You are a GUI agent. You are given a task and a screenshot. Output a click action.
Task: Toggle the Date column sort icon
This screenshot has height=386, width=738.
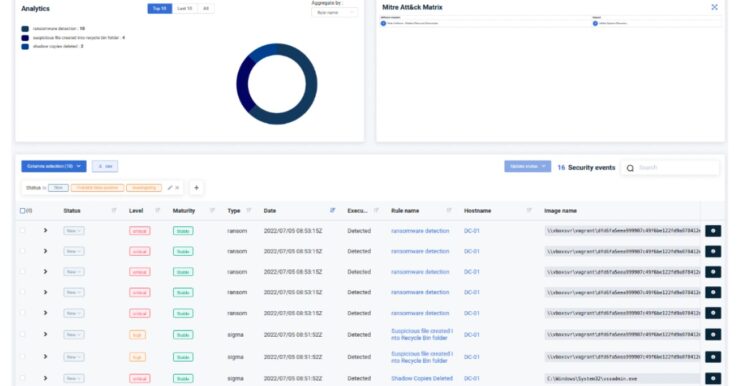click(x=333, y=210)
